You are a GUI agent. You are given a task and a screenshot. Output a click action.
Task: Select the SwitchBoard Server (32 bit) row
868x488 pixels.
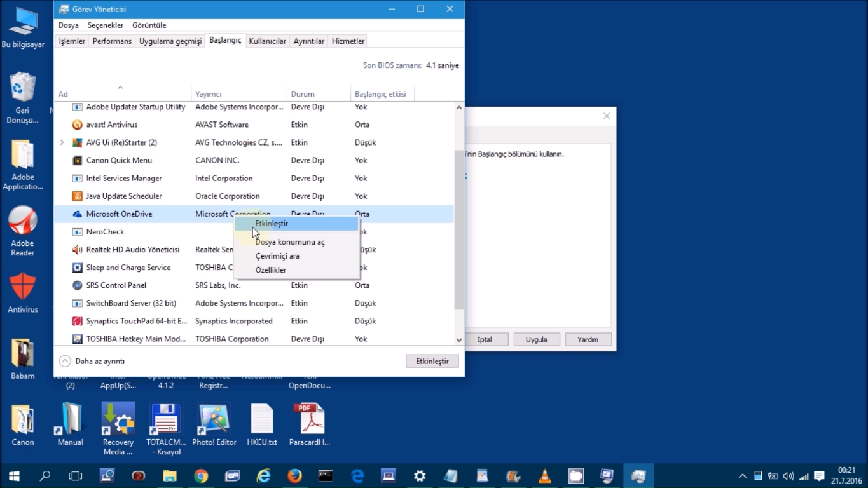pos(254,303)
